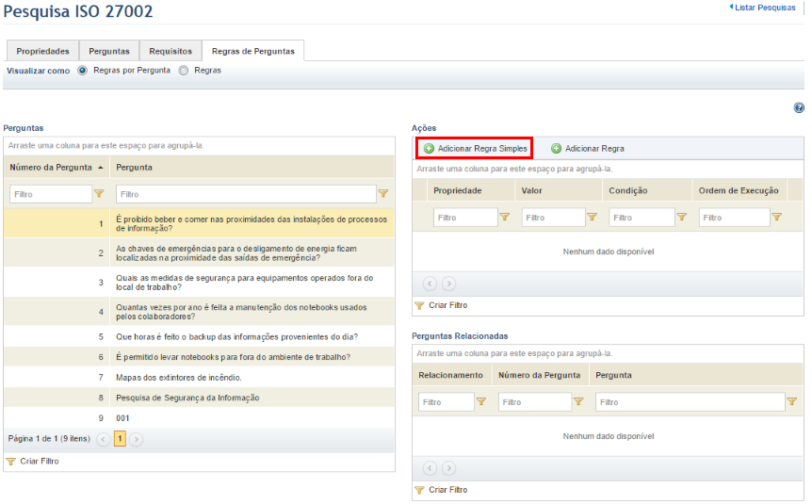The height and width of the screenshot is (504, 812).
Task: Click Relacionamento column header
Action: [x=451, y=375]
